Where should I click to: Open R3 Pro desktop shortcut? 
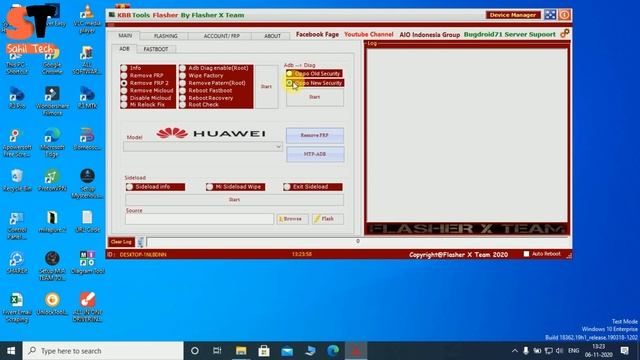pos(17,98)
